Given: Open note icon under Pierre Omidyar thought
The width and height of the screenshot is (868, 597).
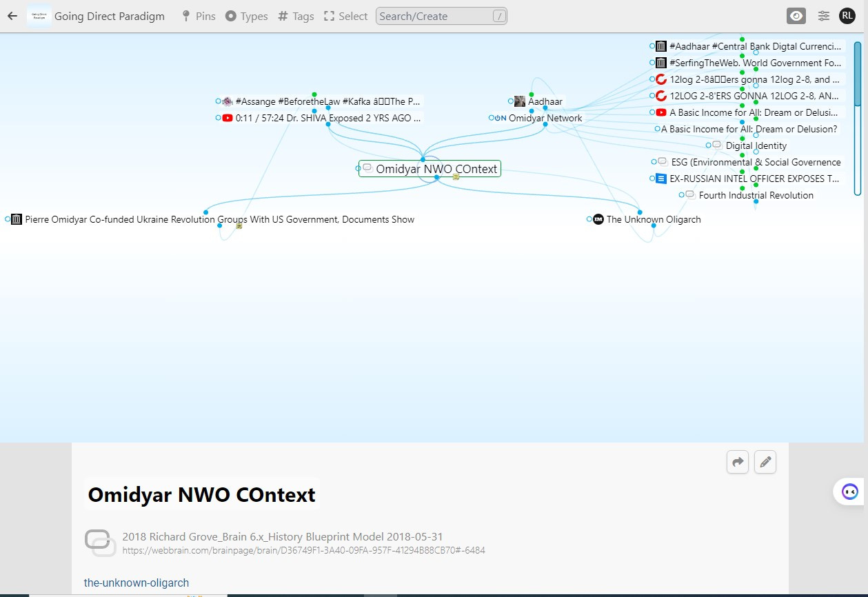Looking at the screenshot, I should (x=239, y=226).
